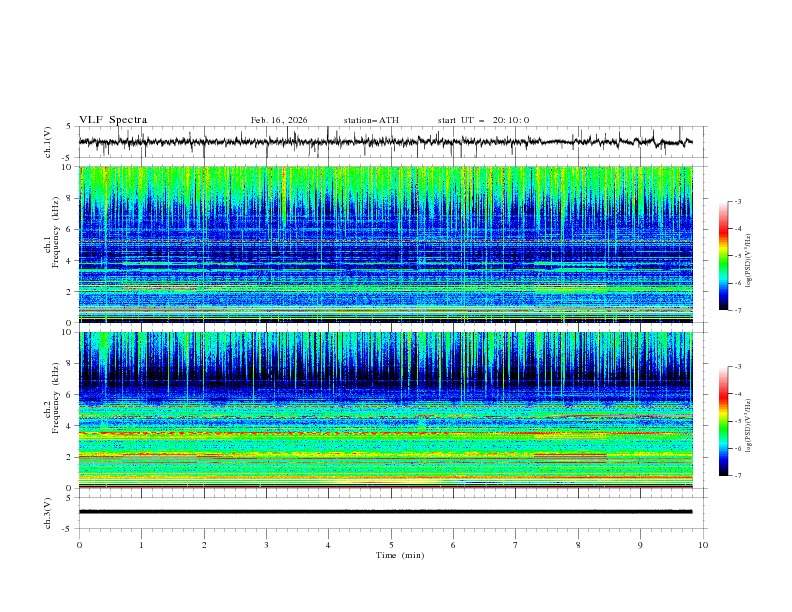Click the '2' tick on the time axis
The height and width of the screenshot is (612, 792).
(x=204, y=545)
